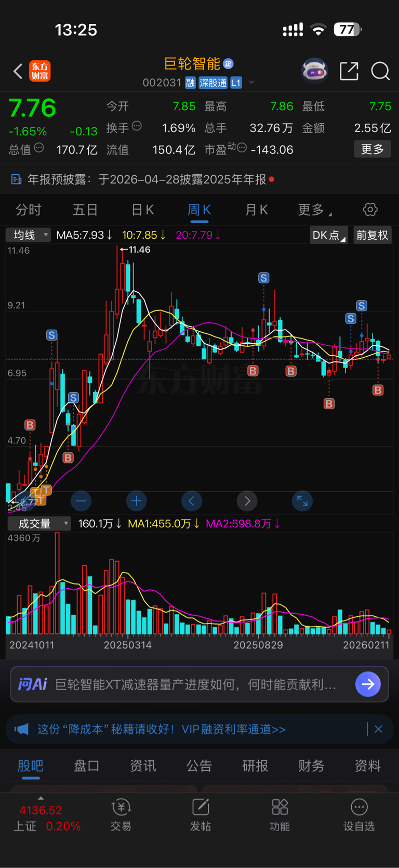Zoom in chart with plus button

coord(137,501)
